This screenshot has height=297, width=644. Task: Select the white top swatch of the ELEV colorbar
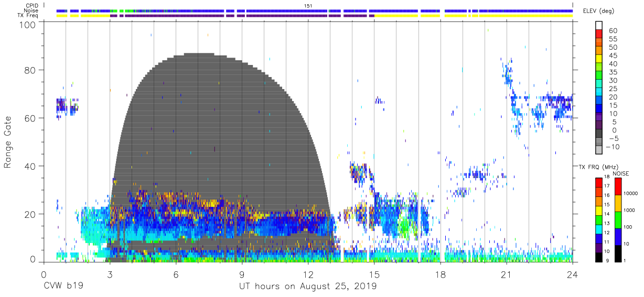pos(598,26)
